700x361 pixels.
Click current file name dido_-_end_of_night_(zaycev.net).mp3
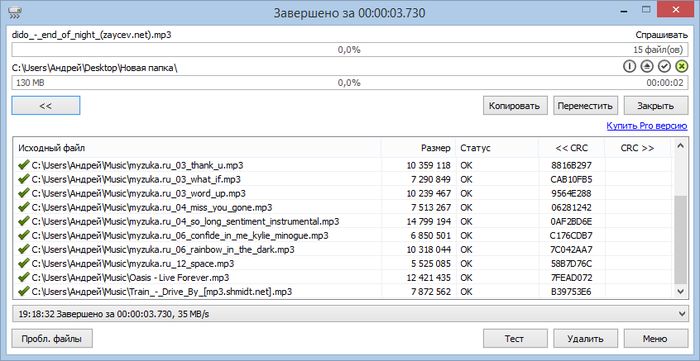click(92, 35)
